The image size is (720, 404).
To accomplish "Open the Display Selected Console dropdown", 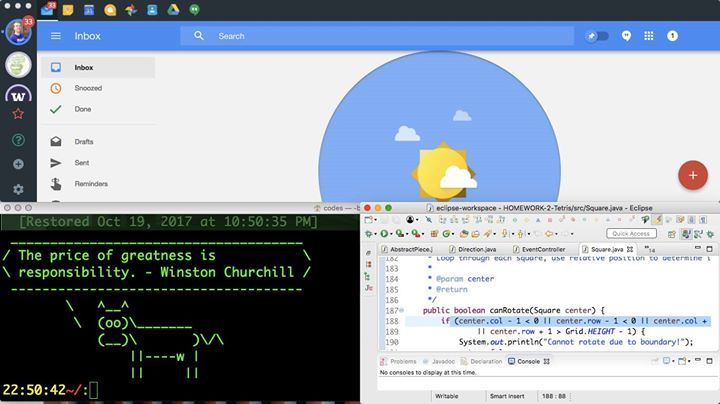I will pos(673,361).
